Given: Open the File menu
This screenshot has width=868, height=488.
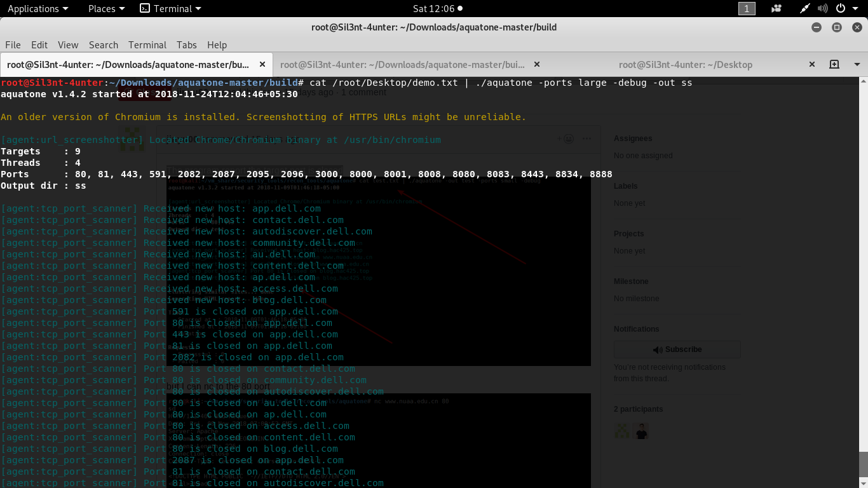Looking at the screenshot, I should [13, 44].
